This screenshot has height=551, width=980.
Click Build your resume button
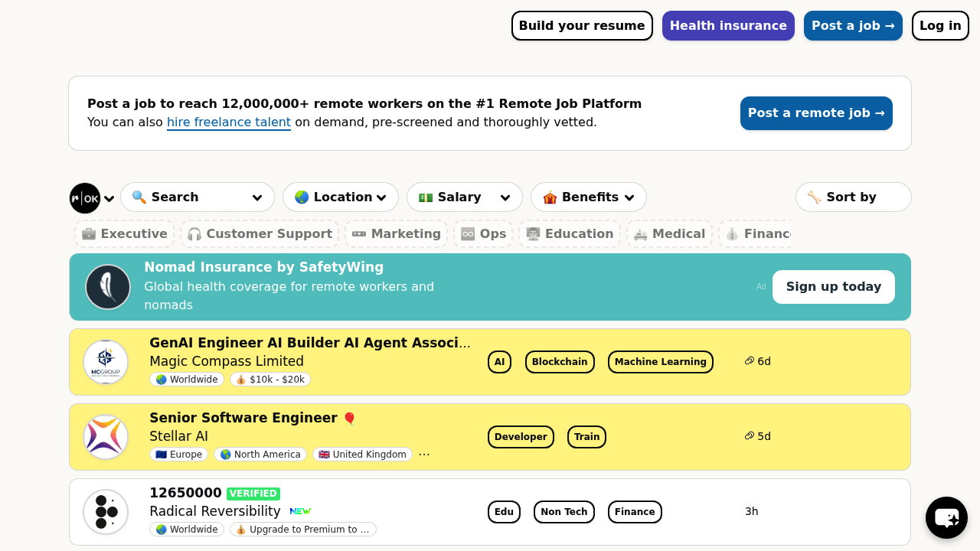(x=582, y=26)
